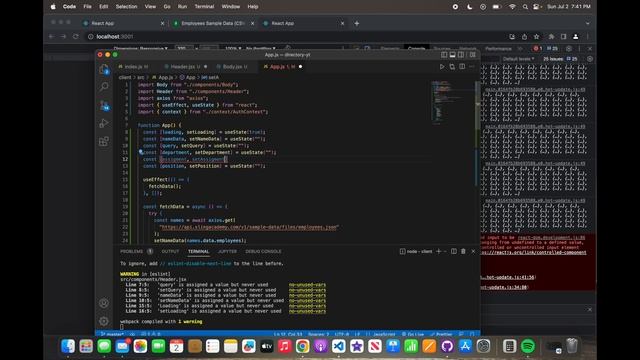Image resolution: width=640 pixels, height=360 pixels.
Task: Toggle bottom panel layout icon in title bar
Action: tap(453, 55)
